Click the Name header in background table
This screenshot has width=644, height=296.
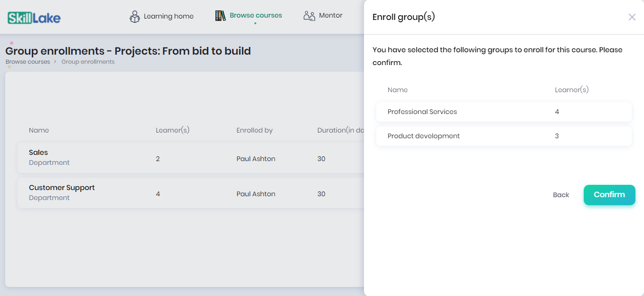click(x=39, y=130)
